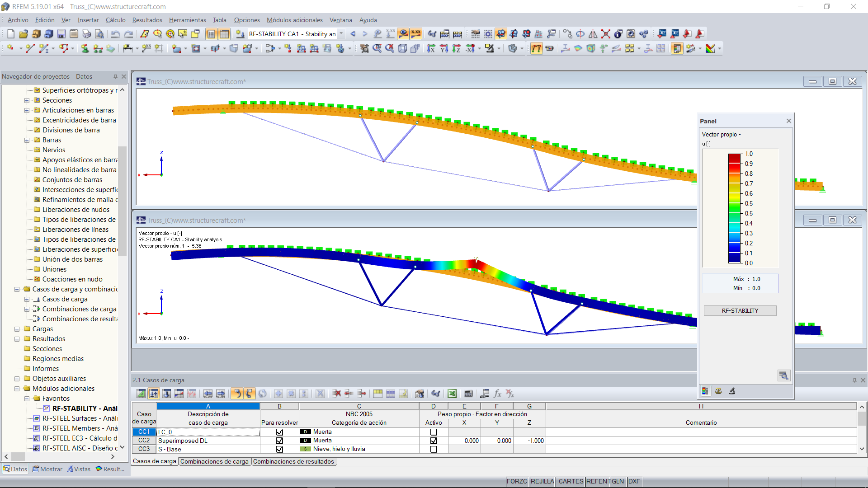
Task: Select the view in X direction icon
Action: click(432, 48)
